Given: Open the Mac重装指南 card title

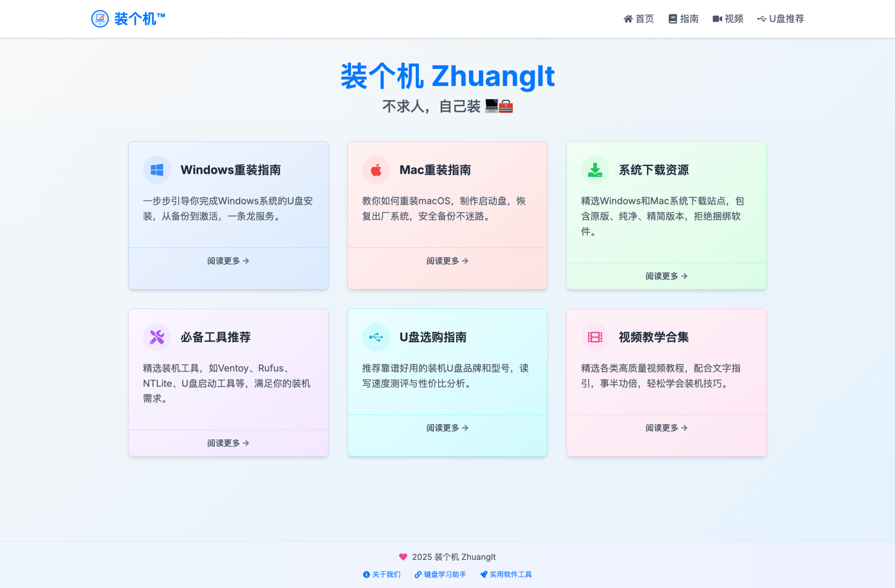Looking at the screenshot, I should tap(435, 170).
